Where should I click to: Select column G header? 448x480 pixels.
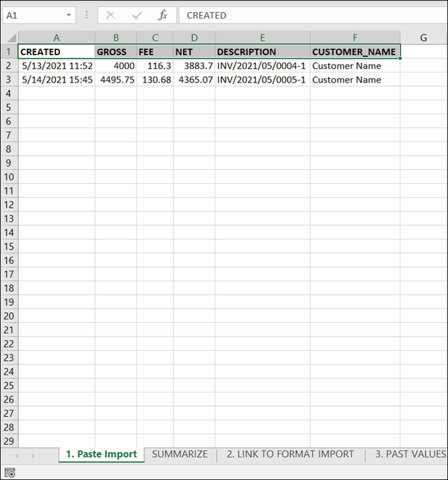424,37
